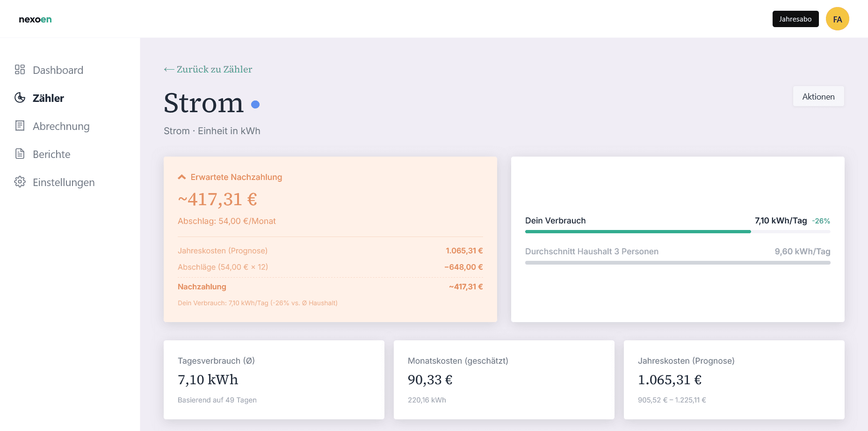Screen dimensions: 868x431
Task: Toggle the -26% comparison badge
Action: tap(821, 221)
